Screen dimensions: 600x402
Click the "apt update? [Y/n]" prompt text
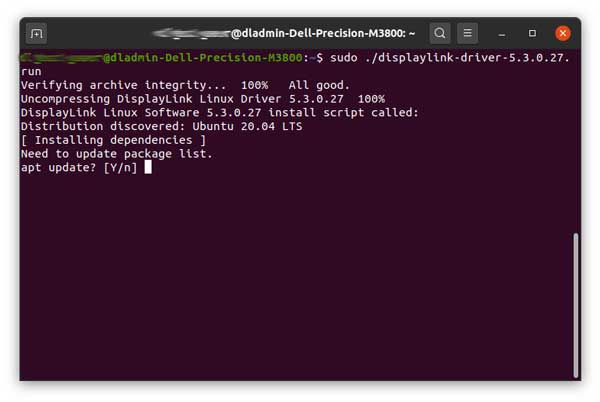(x=79, y=167)
